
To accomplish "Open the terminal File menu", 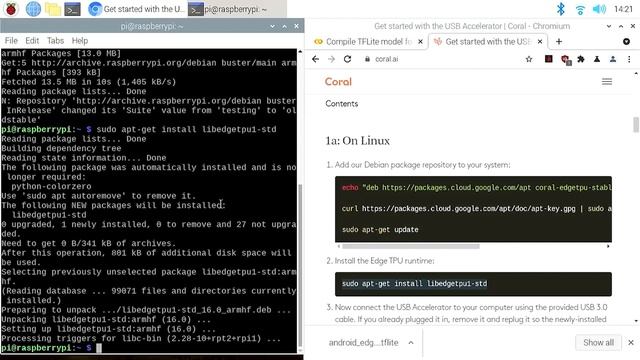I will [x=11, y=40].
